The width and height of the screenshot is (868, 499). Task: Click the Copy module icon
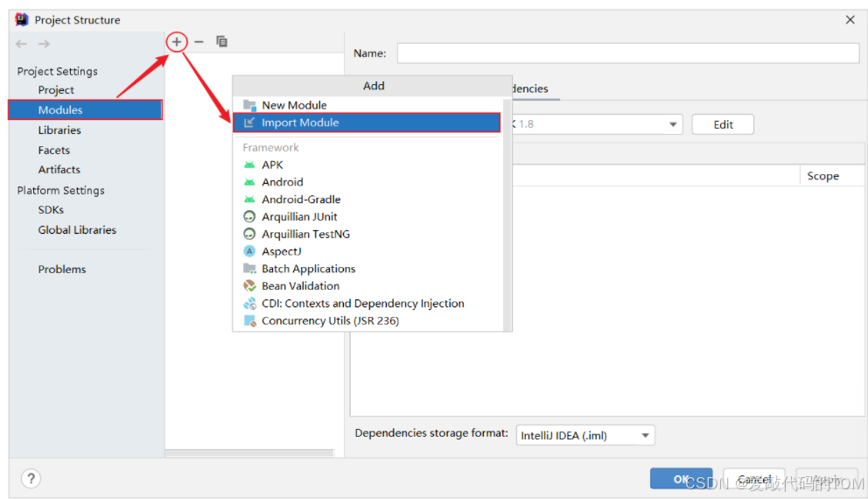tap(221, 41)
